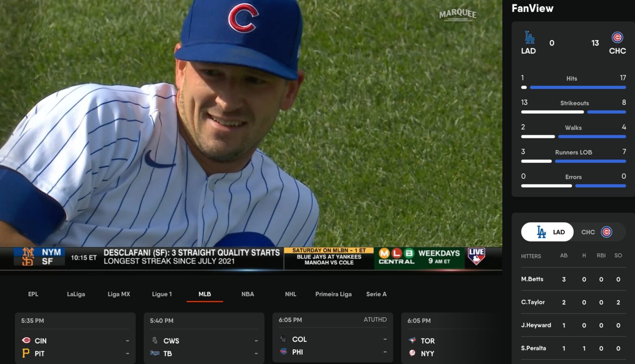Open the NBA tab

(x=247, y=294)
